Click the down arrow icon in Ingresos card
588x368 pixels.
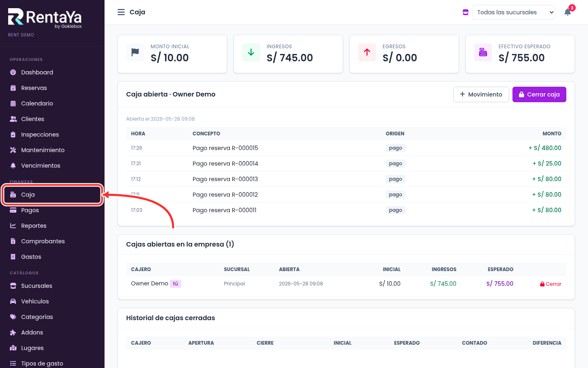click(251, 52)
